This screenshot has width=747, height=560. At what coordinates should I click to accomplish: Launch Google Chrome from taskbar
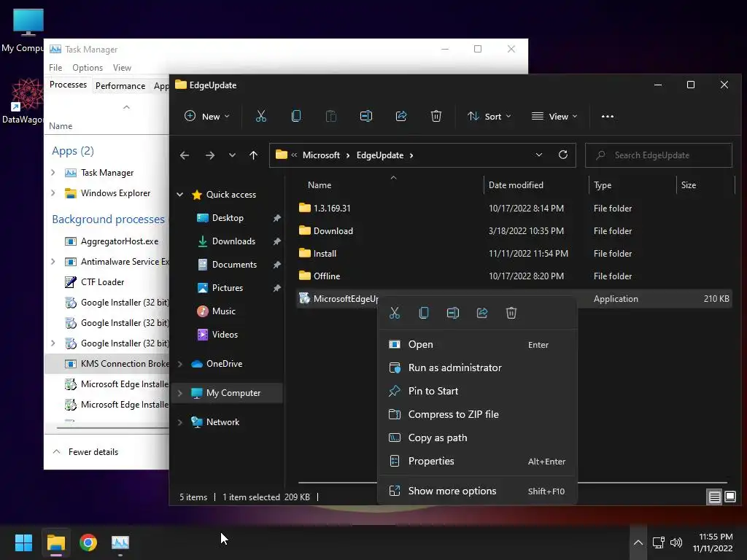(x=88, y=542)
